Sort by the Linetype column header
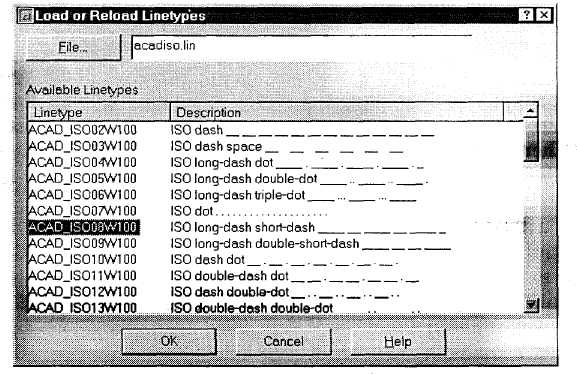 (x=99, y=112)
